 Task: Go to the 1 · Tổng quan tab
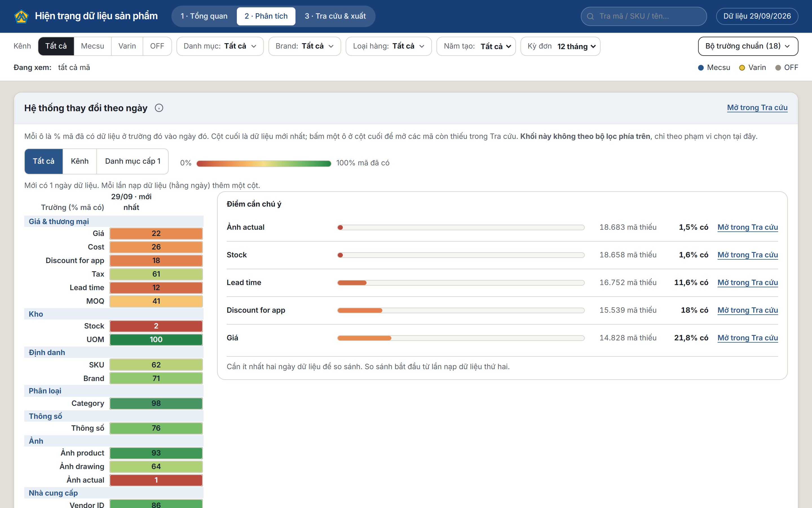click(x=204, y=16)
